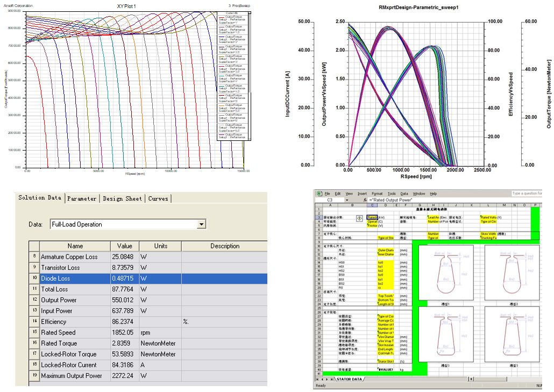Image resolution: width=554 pixels, height=392 pixels.
Task: Click the Excel workbook icon beside File menu
Action: [319, 194]
